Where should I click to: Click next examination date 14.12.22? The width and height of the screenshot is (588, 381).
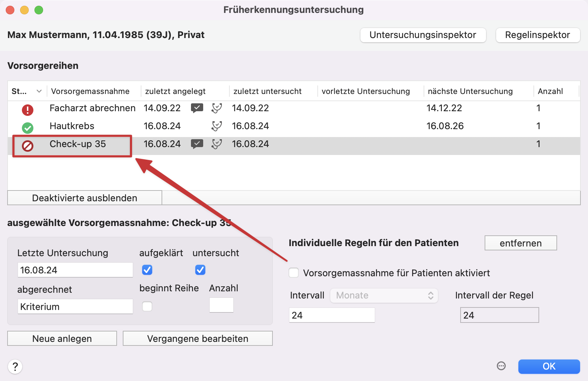[444, 108]
